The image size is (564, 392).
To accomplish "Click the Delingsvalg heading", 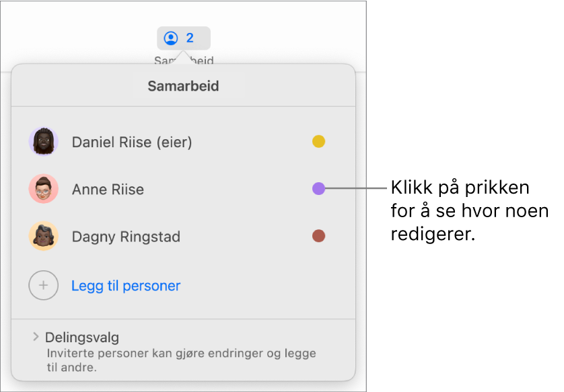I will 81,338.
